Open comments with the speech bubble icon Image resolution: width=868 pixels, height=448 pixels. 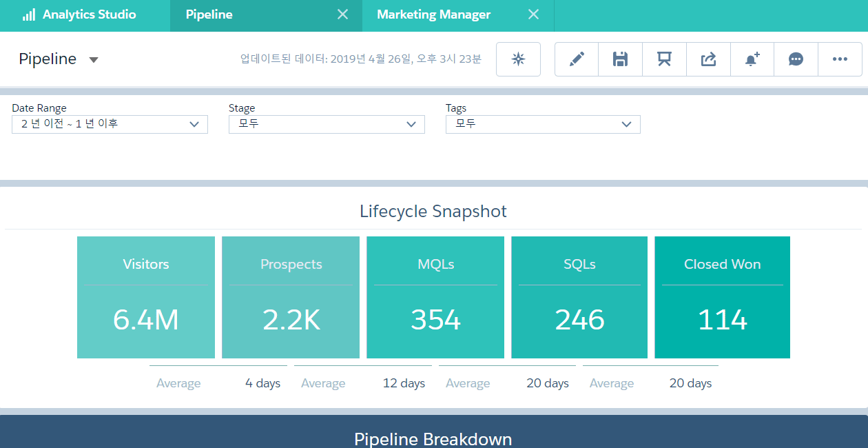click(x=796, y=59)
